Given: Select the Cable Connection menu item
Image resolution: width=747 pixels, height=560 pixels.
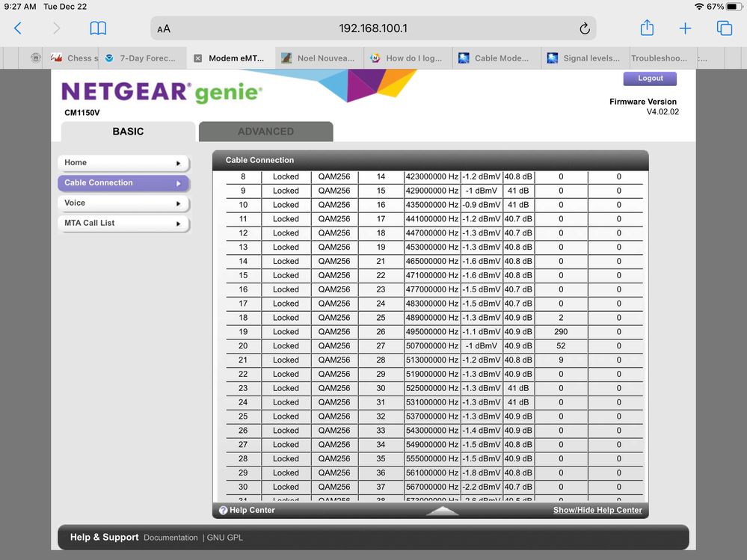Looking at the screenshot, I should [x=123, y=183].
